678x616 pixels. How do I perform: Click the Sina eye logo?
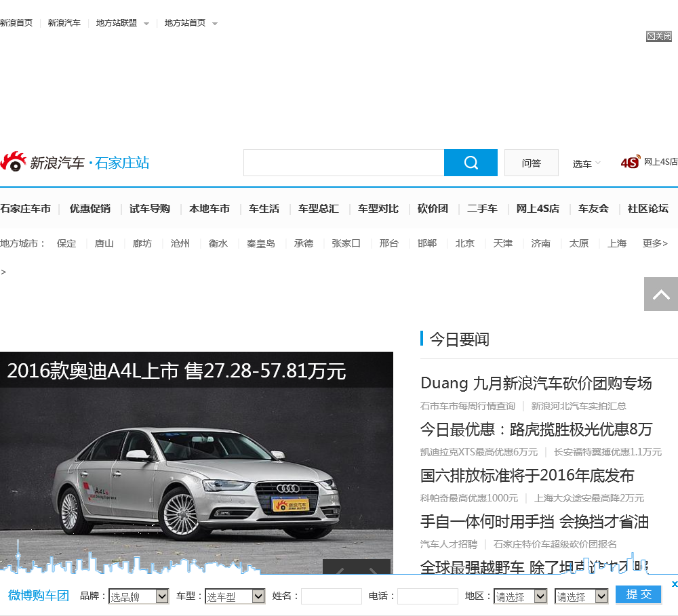(13, 162)
